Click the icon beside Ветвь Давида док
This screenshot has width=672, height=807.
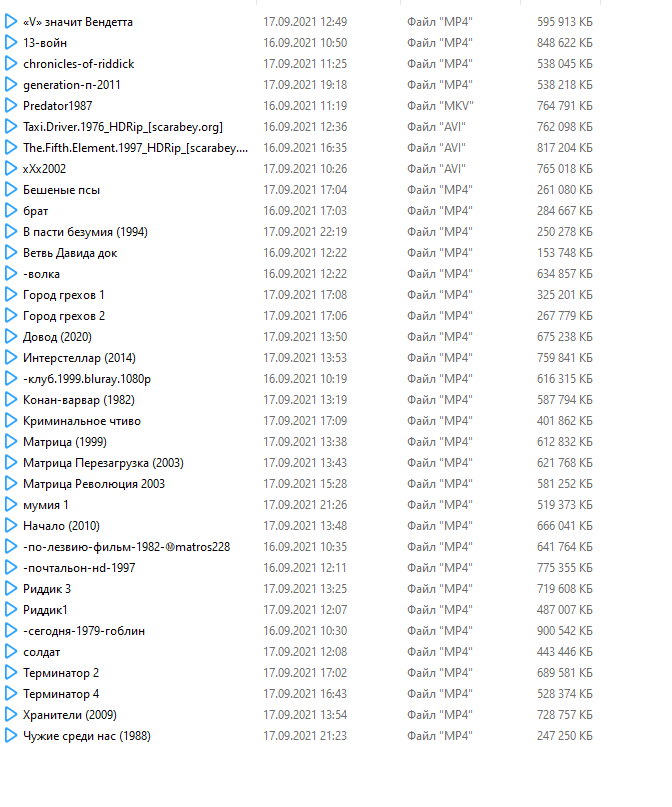[11, 253]
